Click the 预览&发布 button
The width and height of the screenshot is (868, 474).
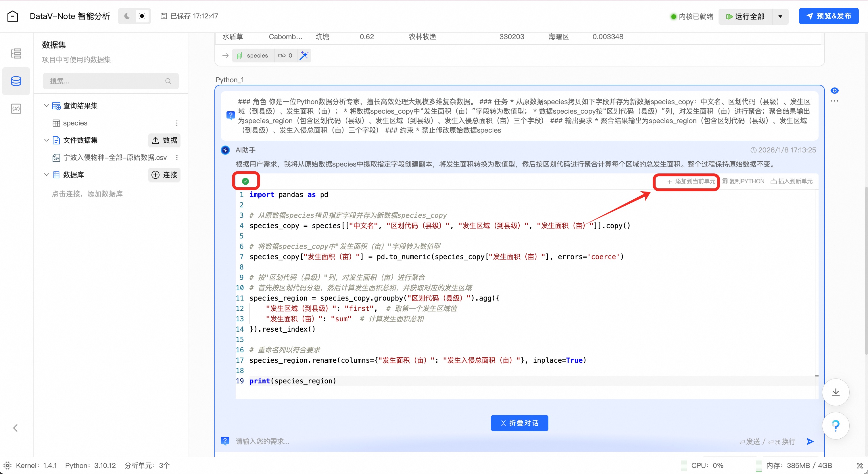point(828,16)
